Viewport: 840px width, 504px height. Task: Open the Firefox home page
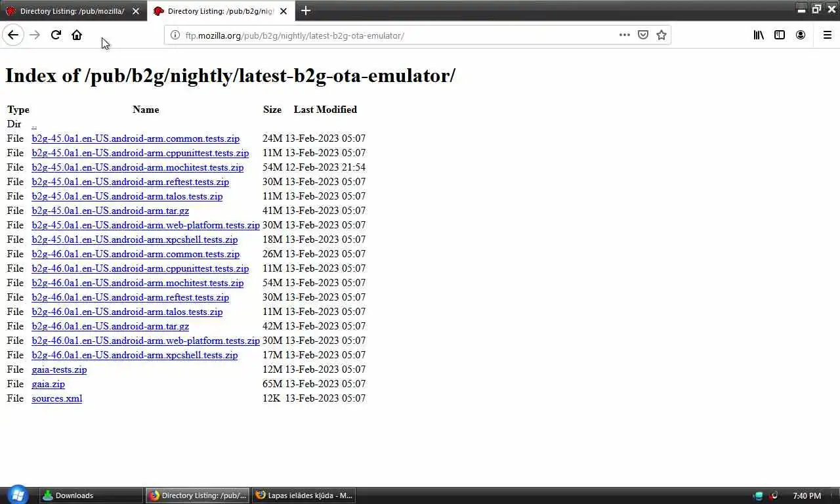[x=77, y=35]
